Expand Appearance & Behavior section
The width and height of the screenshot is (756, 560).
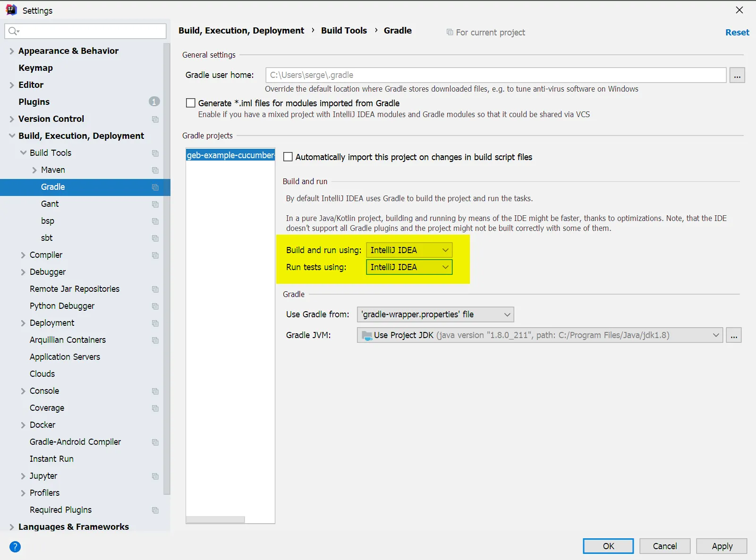[12, 51]
